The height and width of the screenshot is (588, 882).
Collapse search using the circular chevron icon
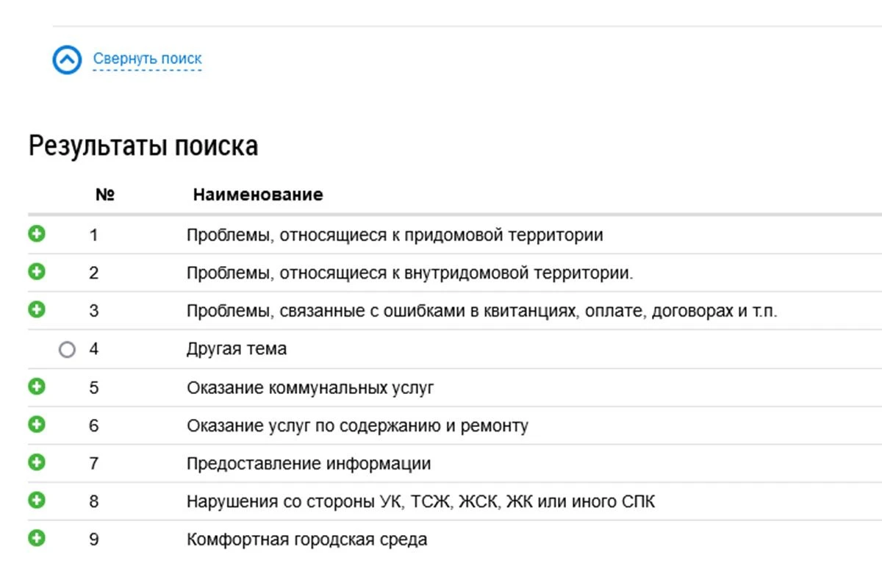(67, 60)
